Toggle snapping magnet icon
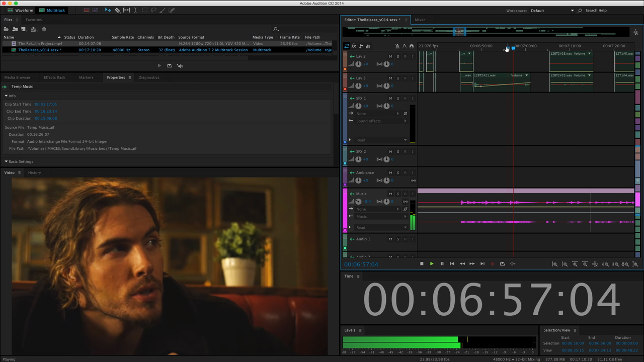The width and height of the screenshot is (644, 362). pyautogui.click(x=412, y=46)
